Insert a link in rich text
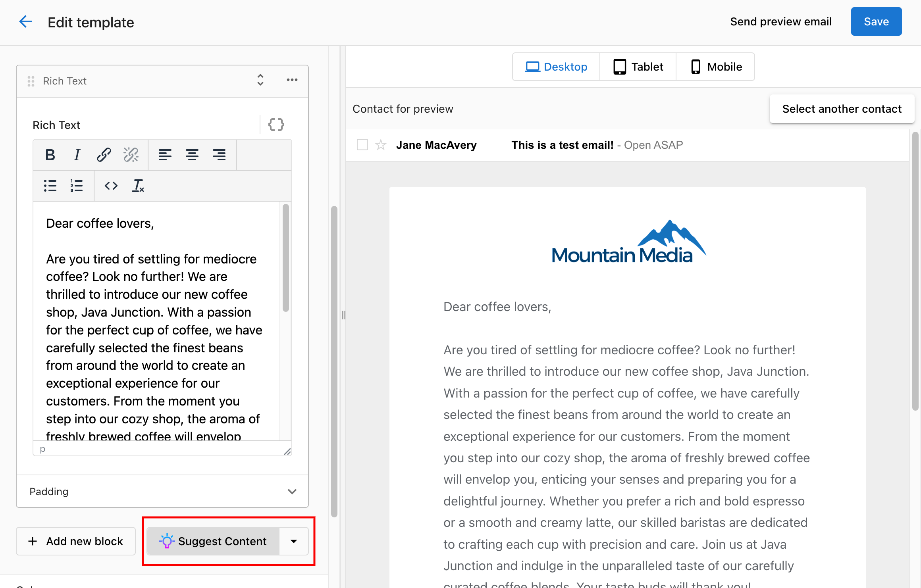Viewport: 921px width, 588px height. coord(104,155)
